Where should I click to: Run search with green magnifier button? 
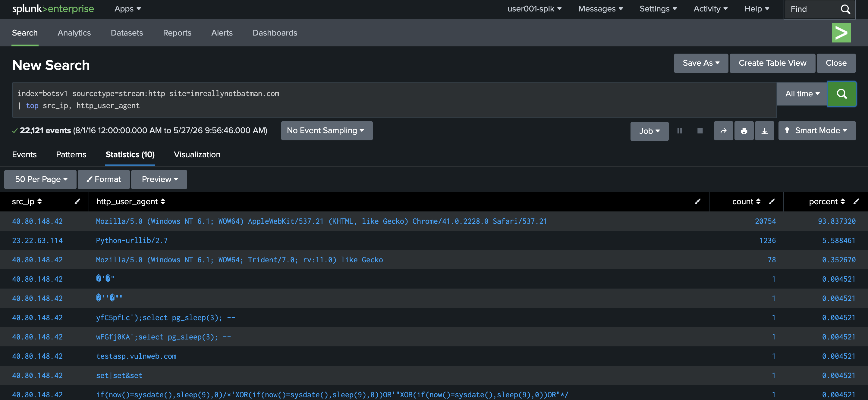point(841,94)
